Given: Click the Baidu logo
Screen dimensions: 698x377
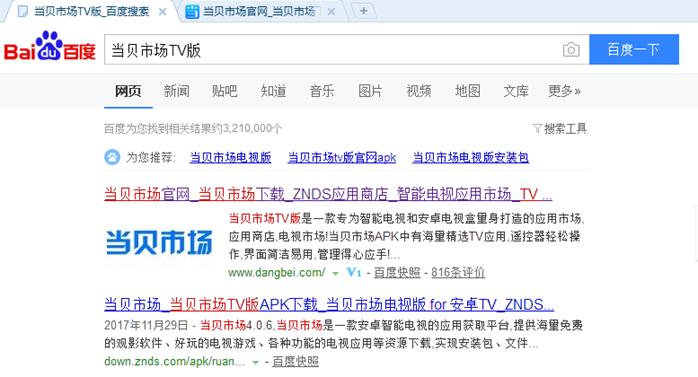Looking at the screenshot, I should (50, 46).
